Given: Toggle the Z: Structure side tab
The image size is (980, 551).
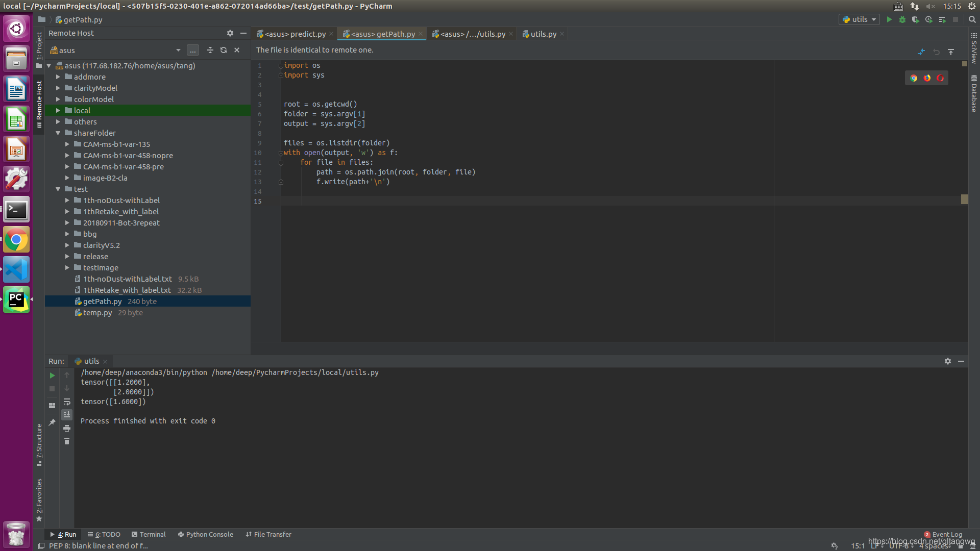Looking at the screenshot, I should [x=39, y=445].
